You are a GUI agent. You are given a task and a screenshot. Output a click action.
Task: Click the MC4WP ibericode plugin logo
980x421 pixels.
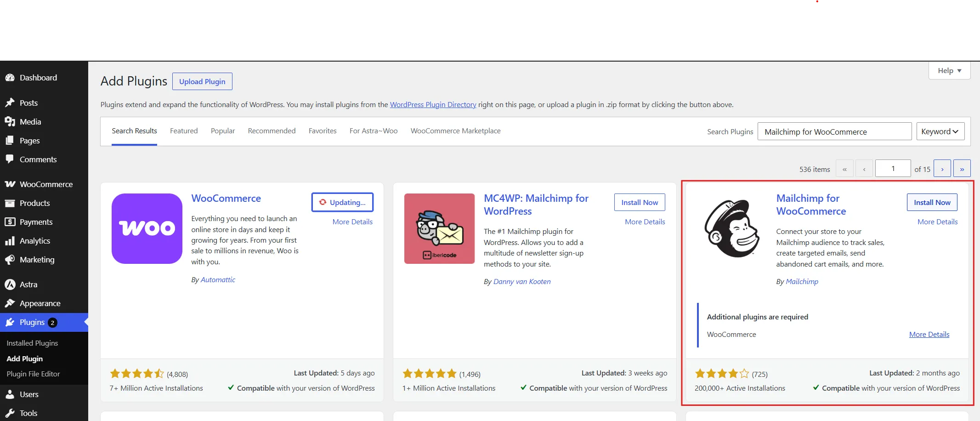439,228
